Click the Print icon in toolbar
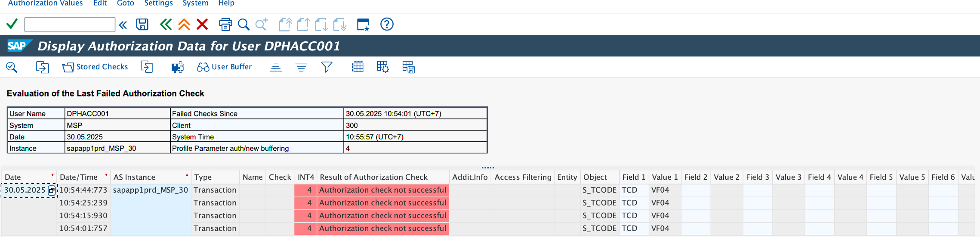 point(225,25)
